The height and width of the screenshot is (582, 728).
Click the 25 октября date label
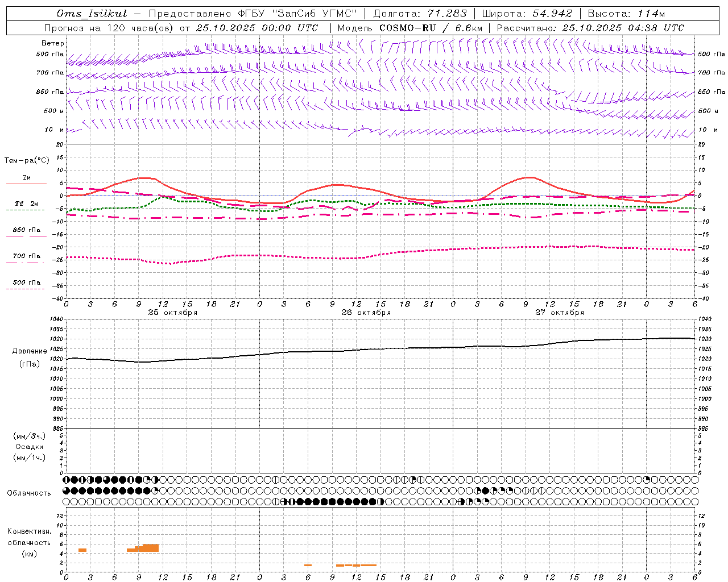(173, 313)
